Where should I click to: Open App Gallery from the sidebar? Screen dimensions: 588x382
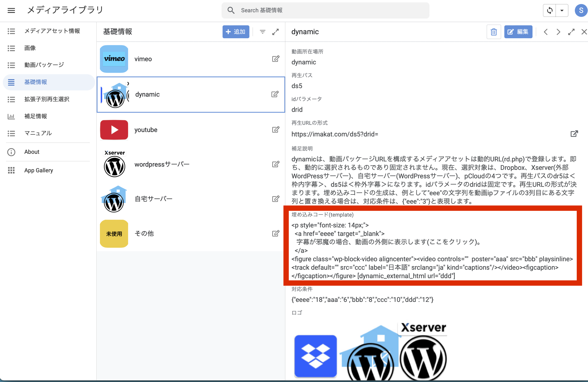(x=38, y=170)
